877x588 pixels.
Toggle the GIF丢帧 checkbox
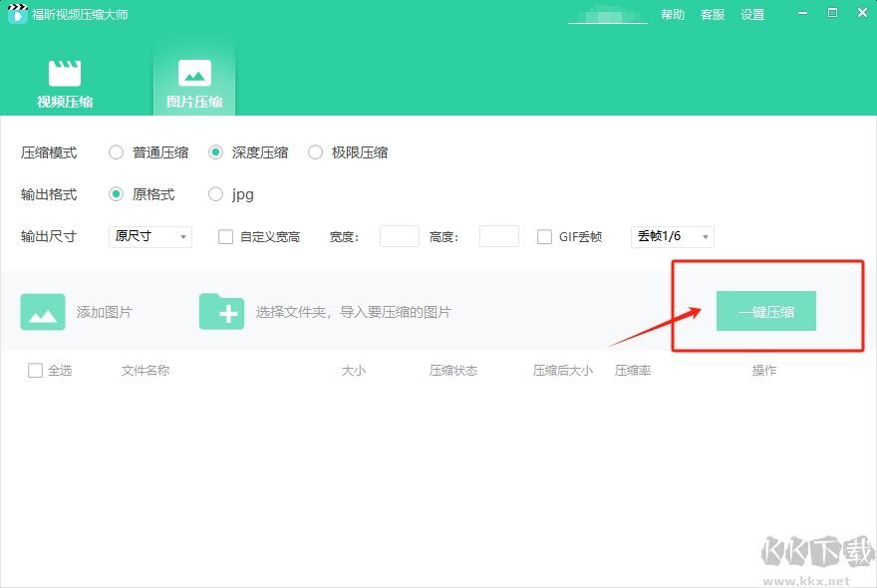tap(544, 237)
